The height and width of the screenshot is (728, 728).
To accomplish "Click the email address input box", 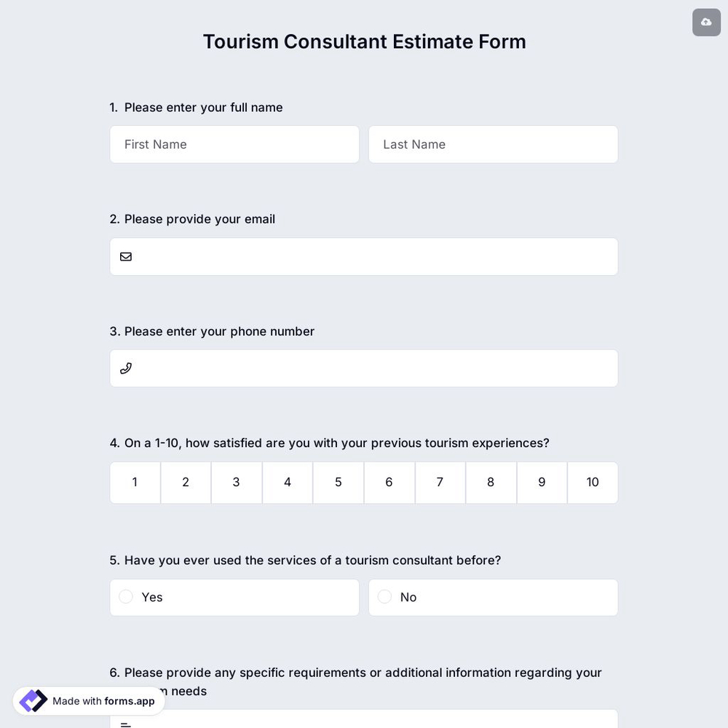I will pos(364,256).
